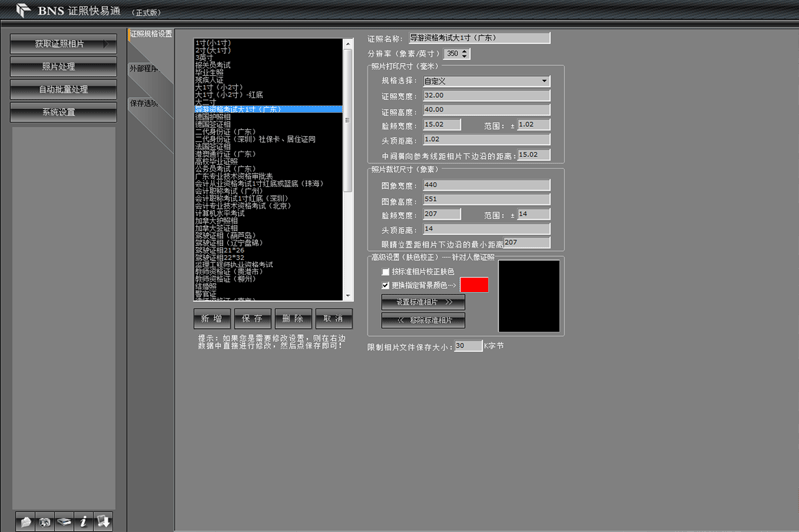Click the 取消 button
The height and width of the screenshot is (532, 799).
[334, 319]
